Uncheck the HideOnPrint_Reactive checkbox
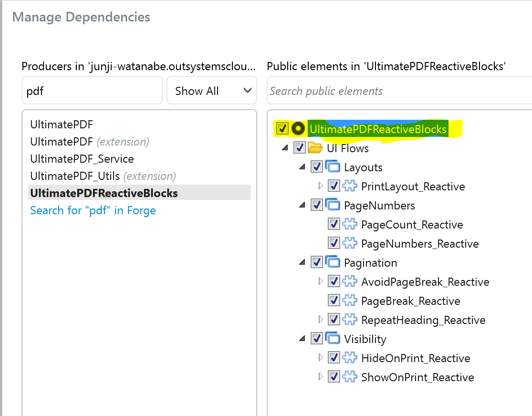This screenshot has width=532, height=416. pyautogui.click(x=334, y=358)
